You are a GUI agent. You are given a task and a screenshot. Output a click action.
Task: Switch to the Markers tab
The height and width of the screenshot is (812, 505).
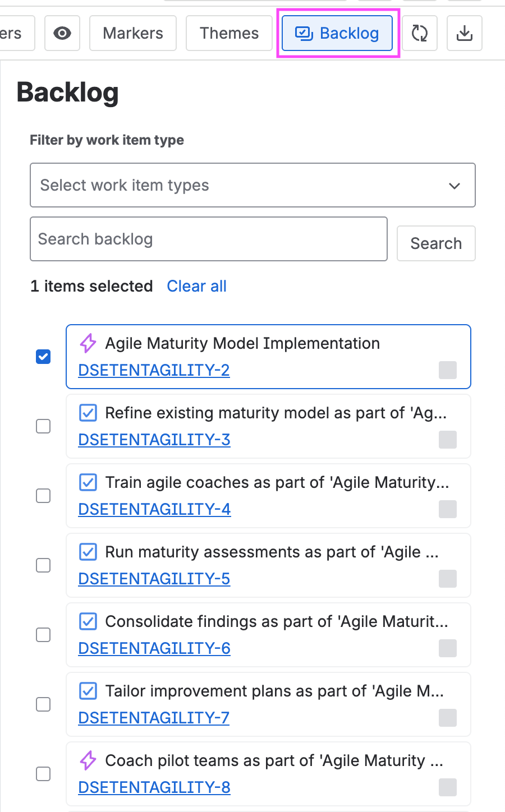pyautogui.click(x=133, y=34)
